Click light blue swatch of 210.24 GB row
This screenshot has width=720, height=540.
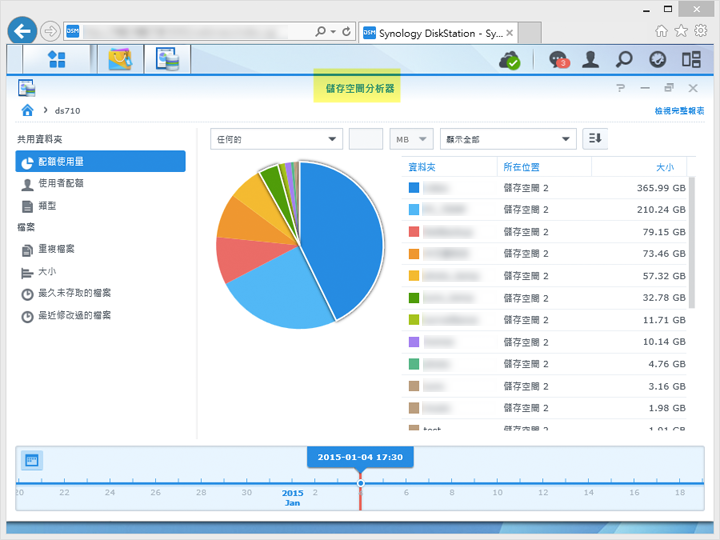tap(414, 209)
